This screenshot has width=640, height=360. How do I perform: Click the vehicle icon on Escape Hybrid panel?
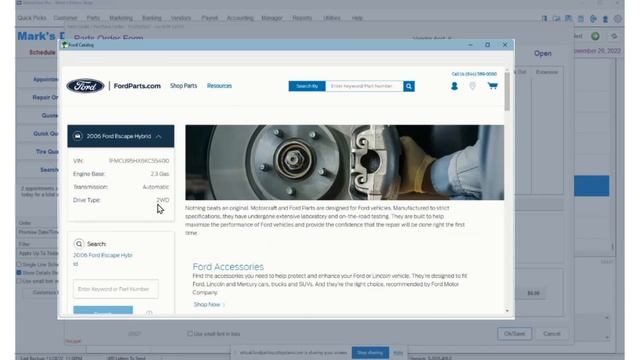pos(78,136)
